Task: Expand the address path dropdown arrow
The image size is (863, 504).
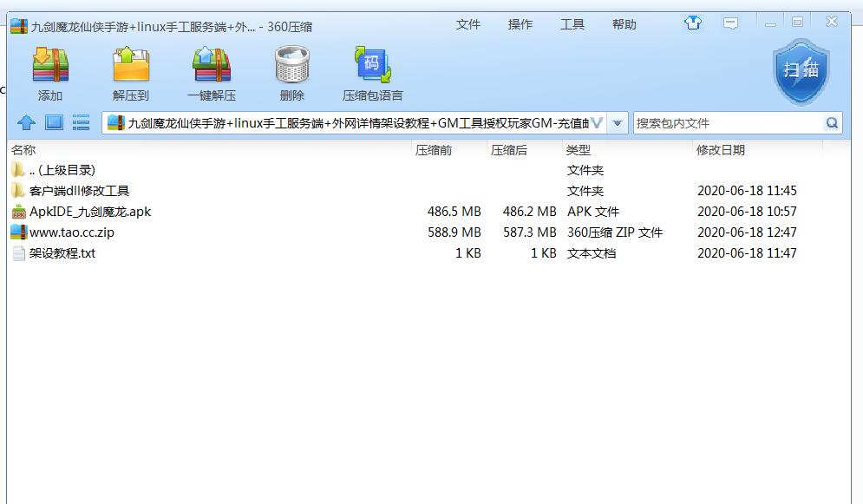Action: click(x=618, y=123)
